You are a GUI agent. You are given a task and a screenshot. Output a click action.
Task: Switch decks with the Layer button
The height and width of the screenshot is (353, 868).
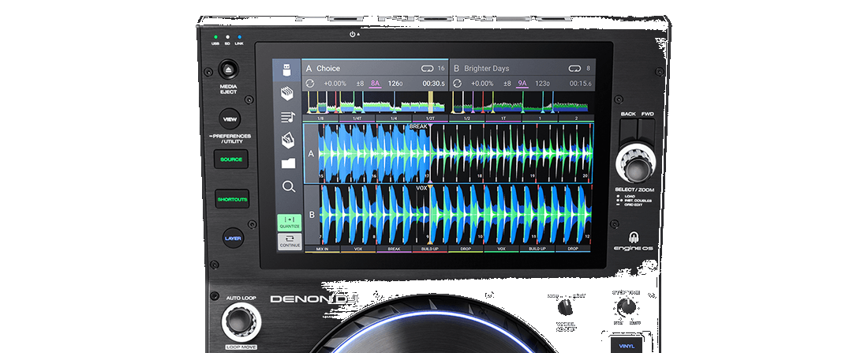[233, 238]
